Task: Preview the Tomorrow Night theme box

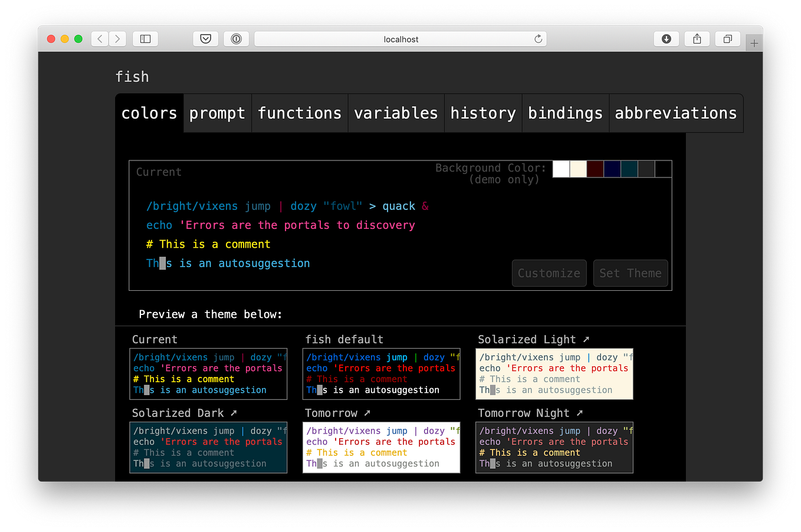Action: 554,448
